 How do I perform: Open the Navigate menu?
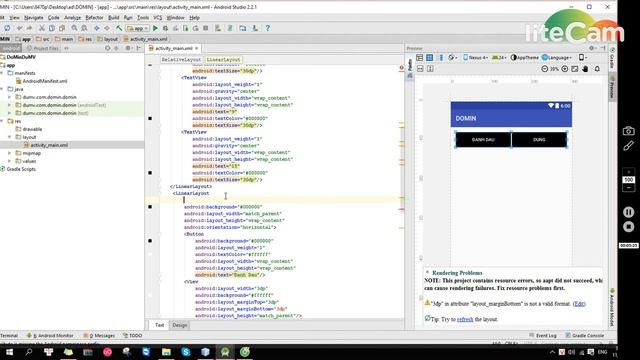pyautogui.click(x=33, y=18)
